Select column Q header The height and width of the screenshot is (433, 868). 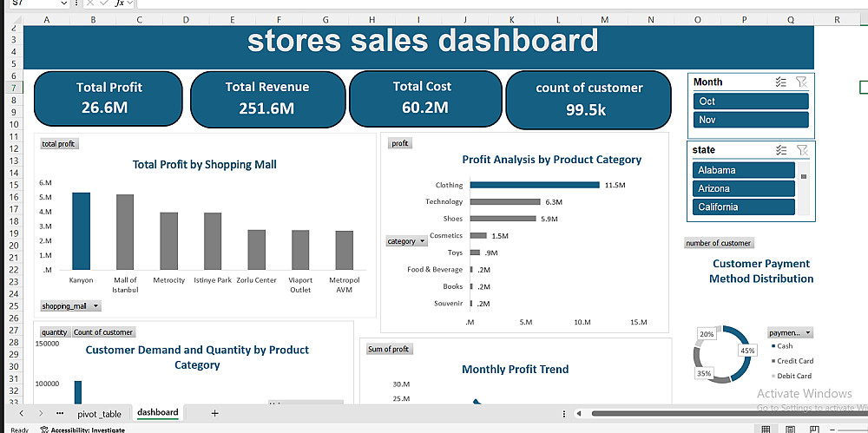pos(791,20)
